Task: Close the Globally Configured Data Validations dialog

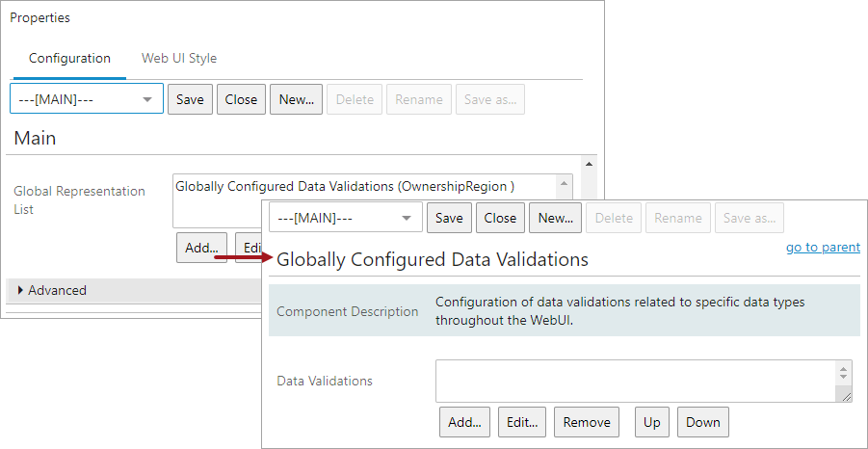Action: pos(500,218)
